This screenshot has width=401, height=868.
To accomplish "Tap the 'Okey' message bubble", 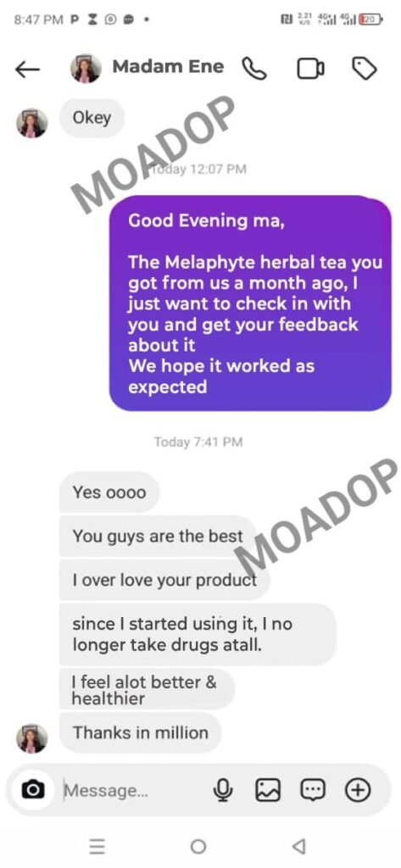I will click(x=92, y=118).
